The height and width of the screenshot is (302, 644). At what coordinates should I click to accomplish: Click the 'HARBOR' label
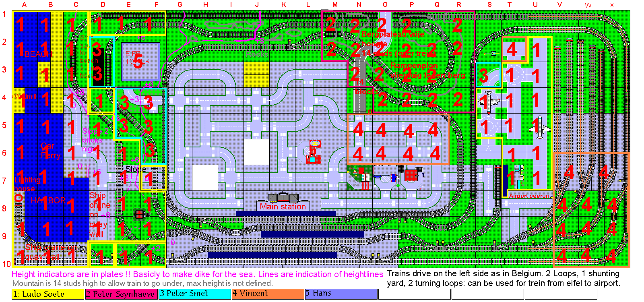point(48,200)
